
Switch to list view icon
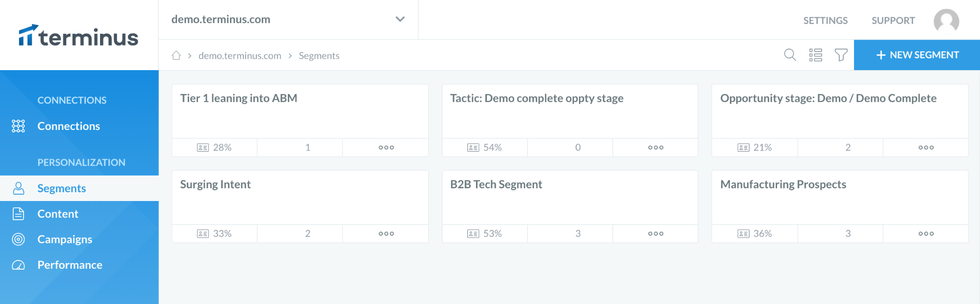click(x=816, y=55)
